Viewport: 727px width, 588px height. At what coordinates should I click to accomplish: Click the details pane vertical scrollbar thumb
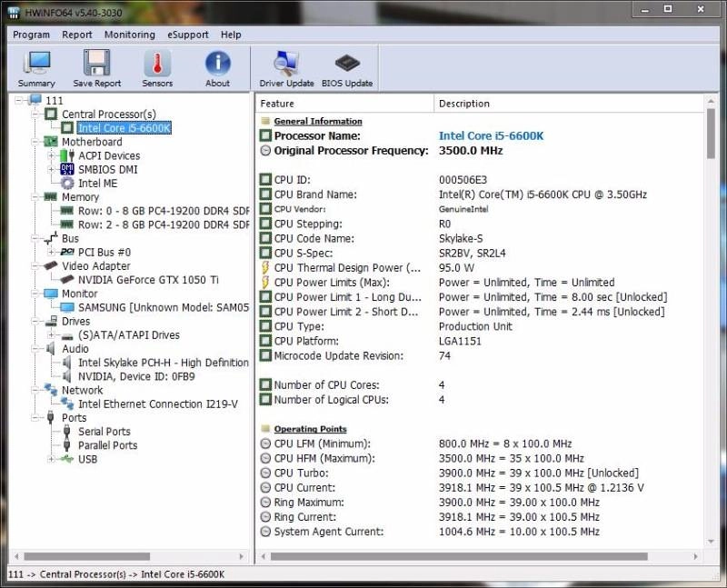tap(711, 134)
